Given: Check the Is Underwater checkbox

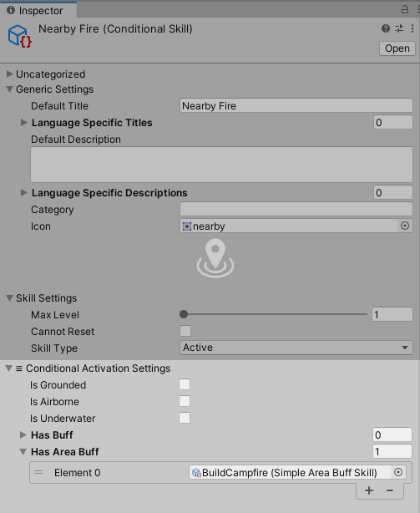Looking at the screenshot, I should (185, 418).
